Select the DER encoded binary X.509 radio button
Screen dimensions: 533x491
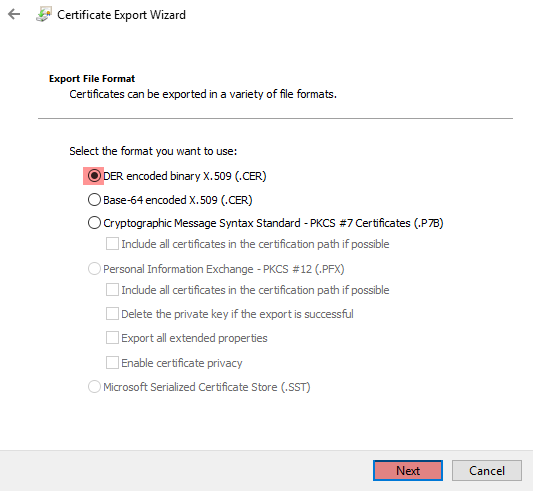point(94,176)
